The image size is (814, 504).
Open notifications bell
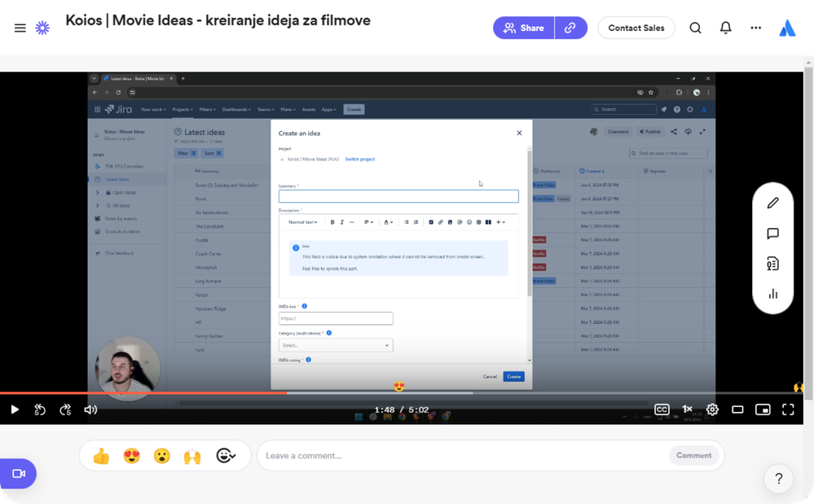point(725,28)
